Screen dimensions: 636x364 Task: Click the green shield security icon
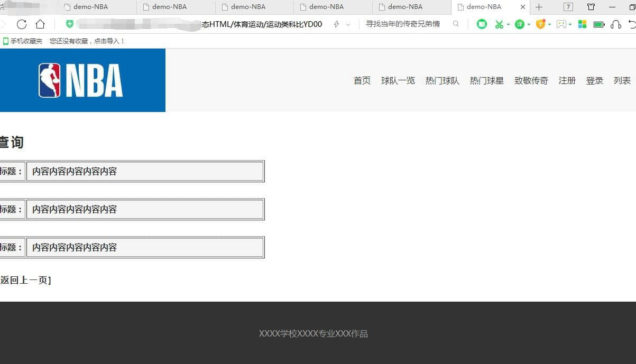pos(69,24)
